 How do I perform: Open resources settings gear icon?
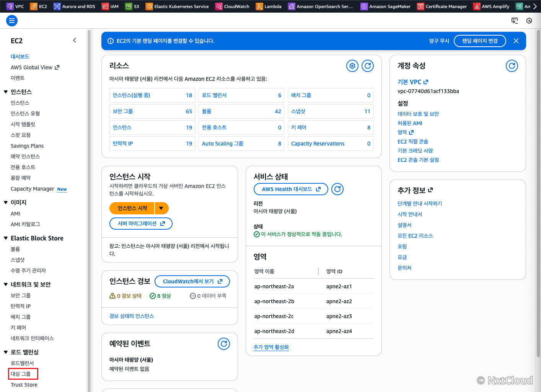pyautogui.click(x=352, y=66)
